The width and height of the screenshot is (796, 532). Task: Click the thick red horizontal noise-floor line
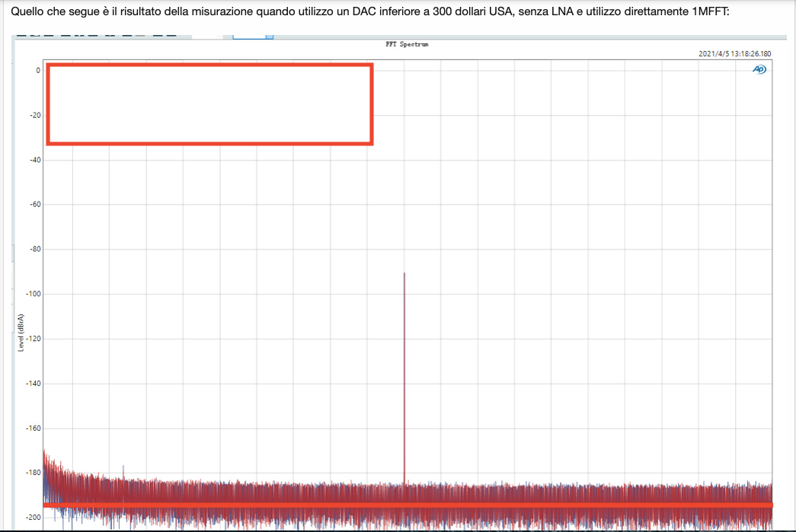[408, 505]
